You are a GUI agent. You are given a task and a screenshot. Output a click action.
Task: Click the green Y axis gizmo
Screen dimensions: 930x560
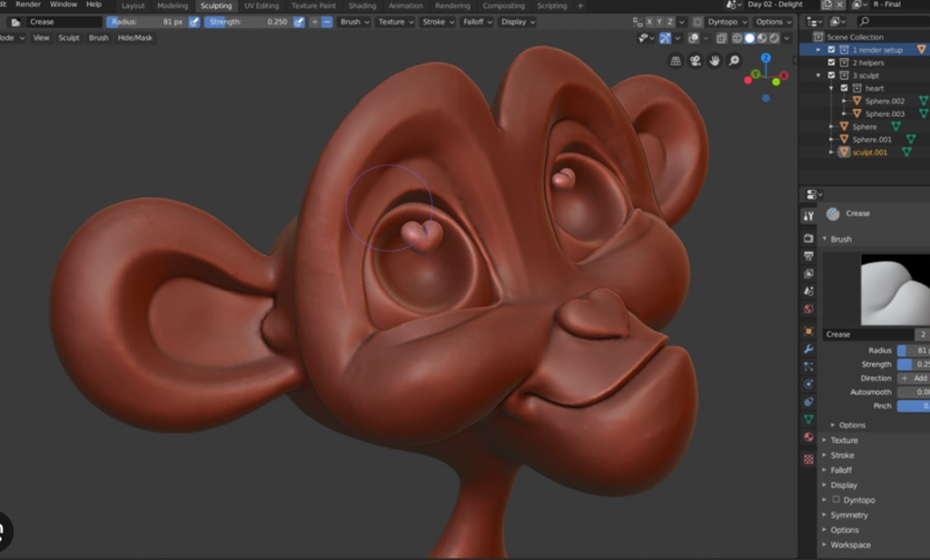click(x=755, y=74)
